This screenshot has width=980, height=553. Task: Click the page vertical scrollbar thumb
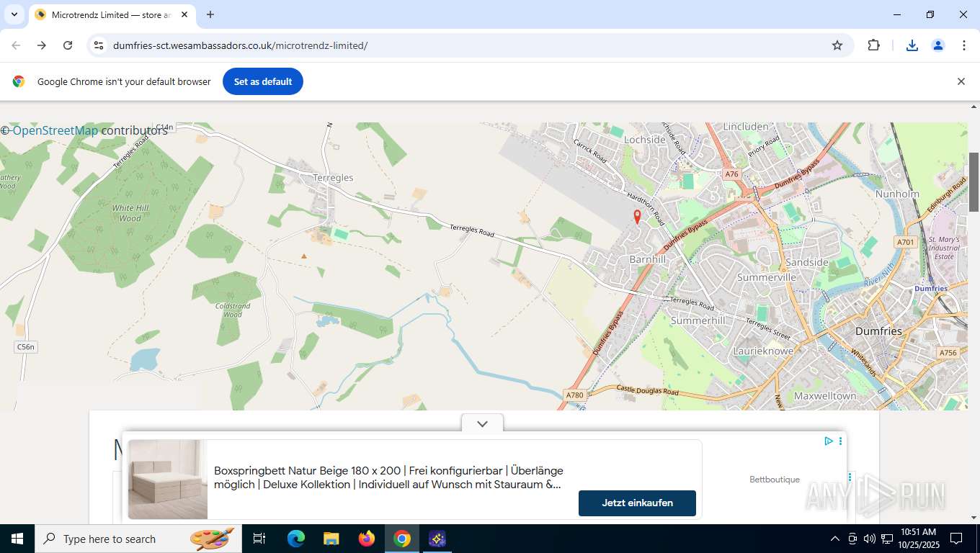[x=974, y=181]
